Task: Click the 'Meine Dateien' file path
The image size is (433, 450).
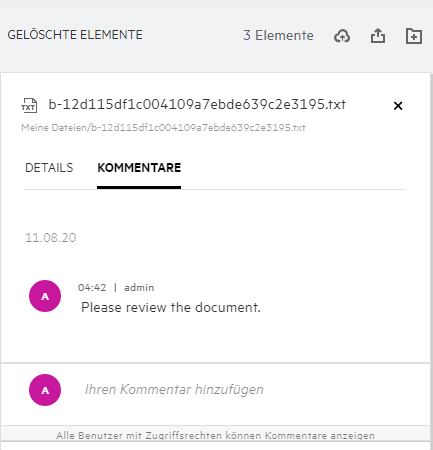Action: [163, 128]
